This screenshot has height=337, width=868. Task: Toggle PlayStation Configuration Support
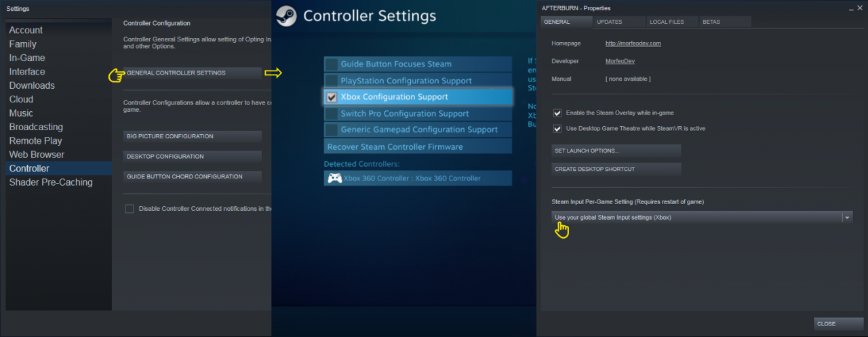click(332, 81)
